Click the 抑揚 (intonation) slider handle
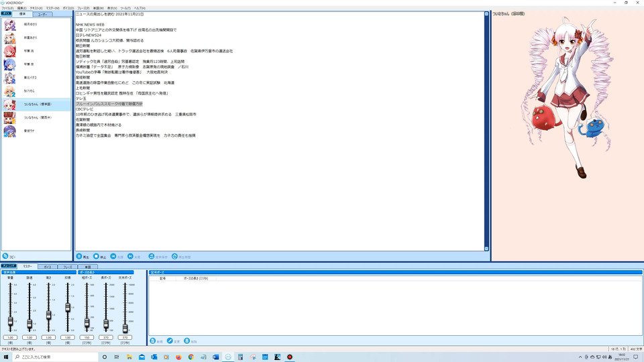 [x=68, y=308]
